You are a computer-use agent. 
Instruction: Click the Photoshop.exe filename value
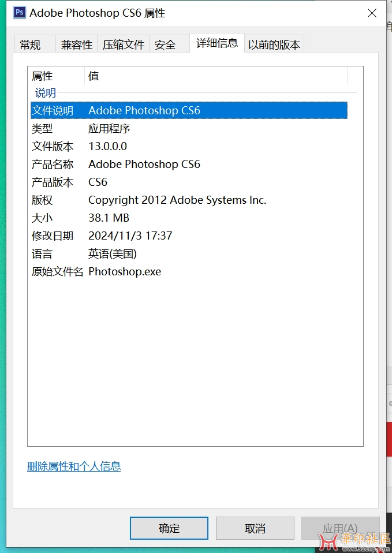125,271
